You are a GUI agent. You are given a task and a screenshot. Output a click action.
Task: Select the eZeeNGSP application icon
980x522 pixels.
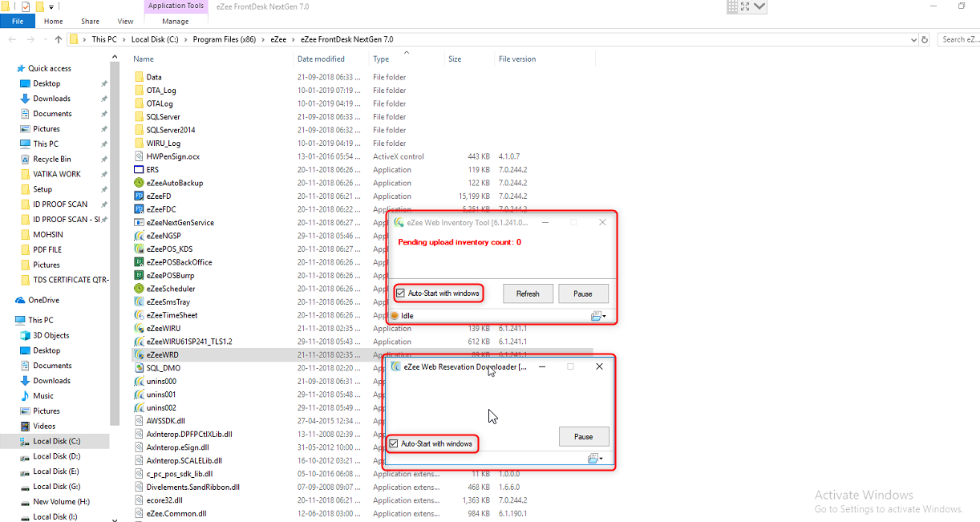pyautogui.click(x=139, y=236)
